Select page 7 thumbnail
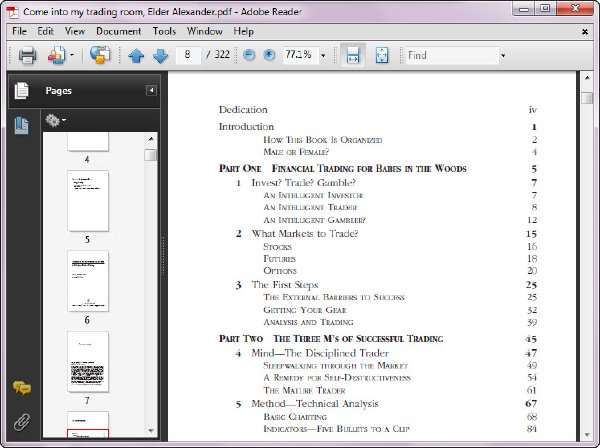Screen dimensions: 600x448 88,362
